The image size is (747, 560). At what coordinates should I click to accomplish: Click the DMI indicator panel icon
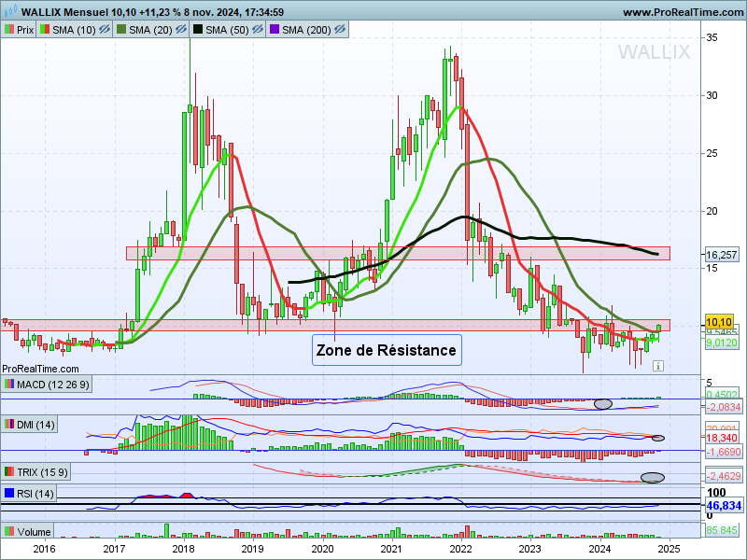tap(9, 425)
